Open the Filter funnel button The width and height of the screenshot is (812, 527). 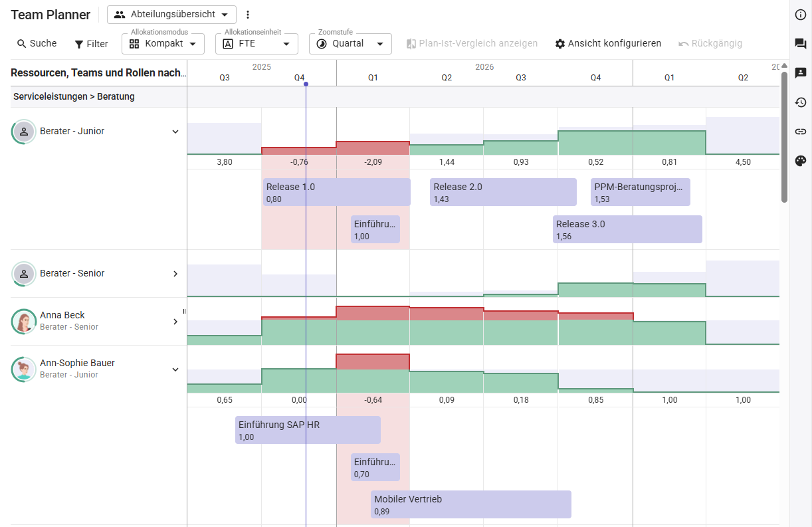(91, 44)
